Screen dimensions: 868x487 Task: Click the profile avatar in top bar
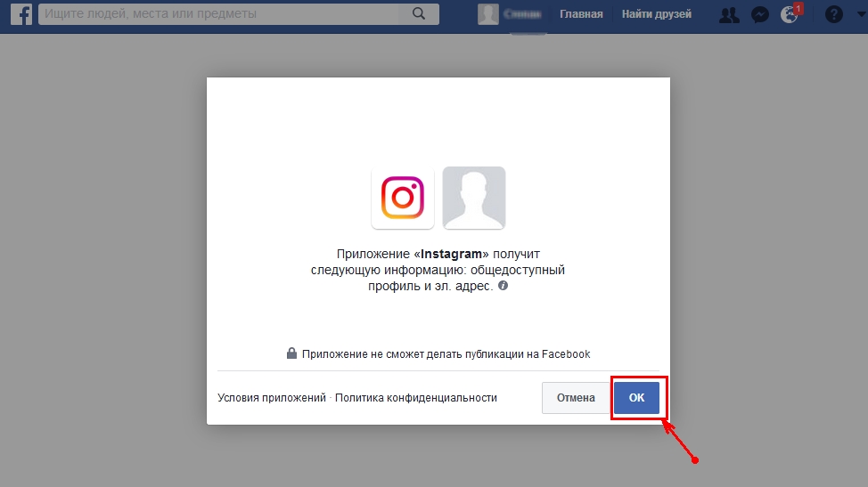click(487, 14)
